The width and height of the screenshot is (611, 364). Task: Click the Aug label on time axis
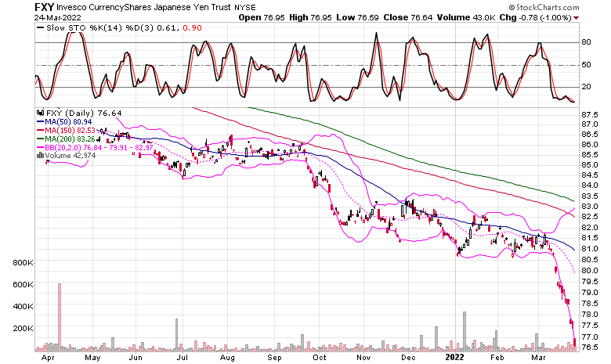pyautogui.click(x=227, y=358)
